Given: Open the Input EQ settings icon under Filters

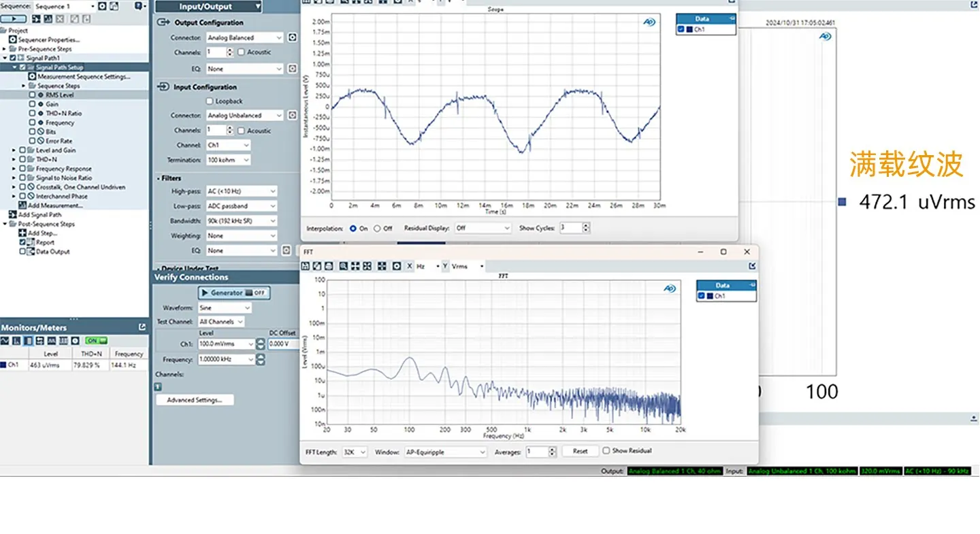Looking at the screenshot, I should (287, 250).
